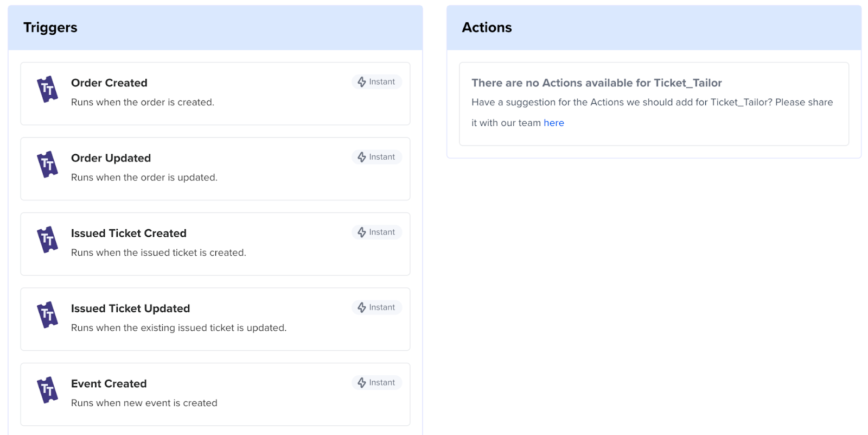Click Instant badge on Issued Ticket Created
This screenshot has height=435, width=868.
pos(376,232)
